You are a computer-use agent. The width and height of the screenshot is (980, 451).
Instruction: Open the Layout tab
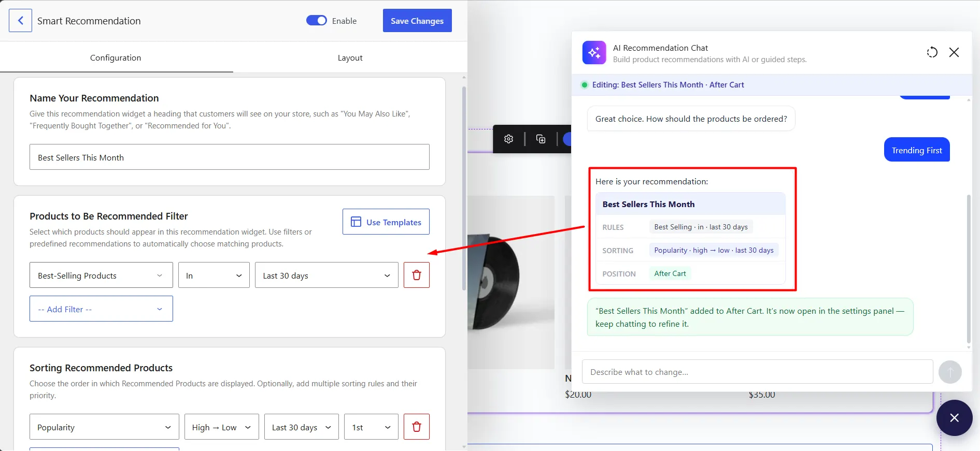pyautogui.click(x=350, y=57)
